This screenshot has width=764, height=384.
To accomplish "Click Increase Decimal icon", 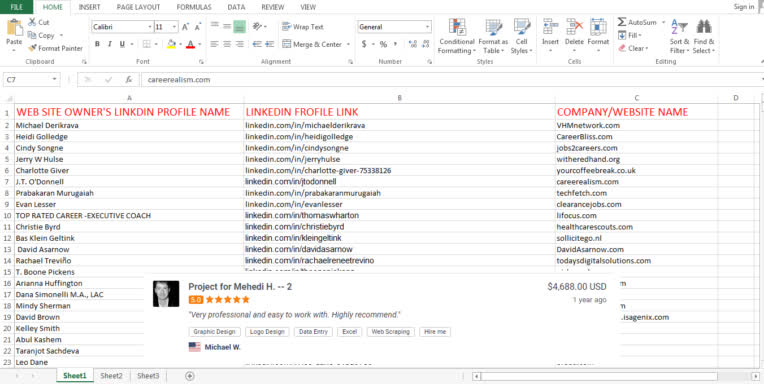I will [413, 44].
